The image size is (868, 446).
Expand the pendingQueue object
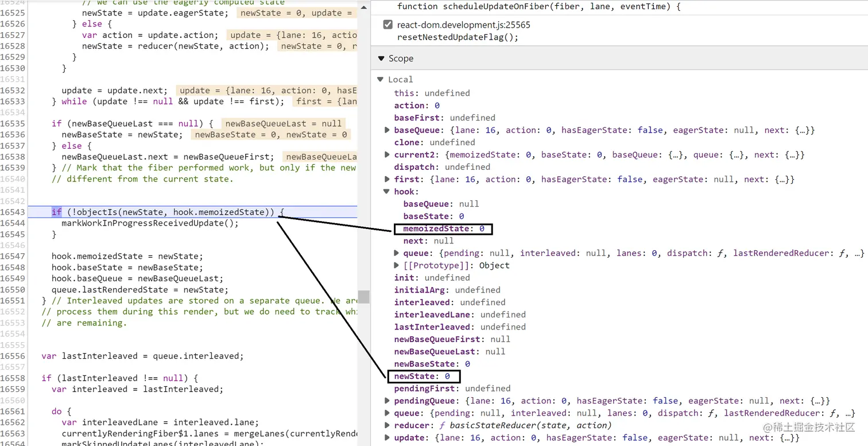(387, 401)
